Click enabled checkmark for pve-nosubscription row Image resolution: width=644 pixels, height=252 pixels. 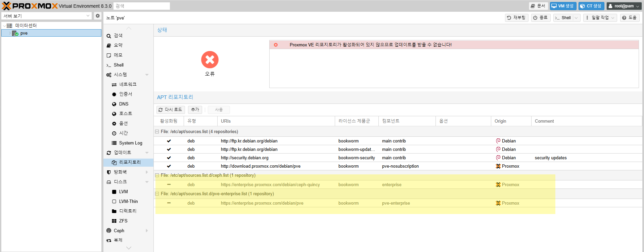pyautogui.click(x=169, y=166)
